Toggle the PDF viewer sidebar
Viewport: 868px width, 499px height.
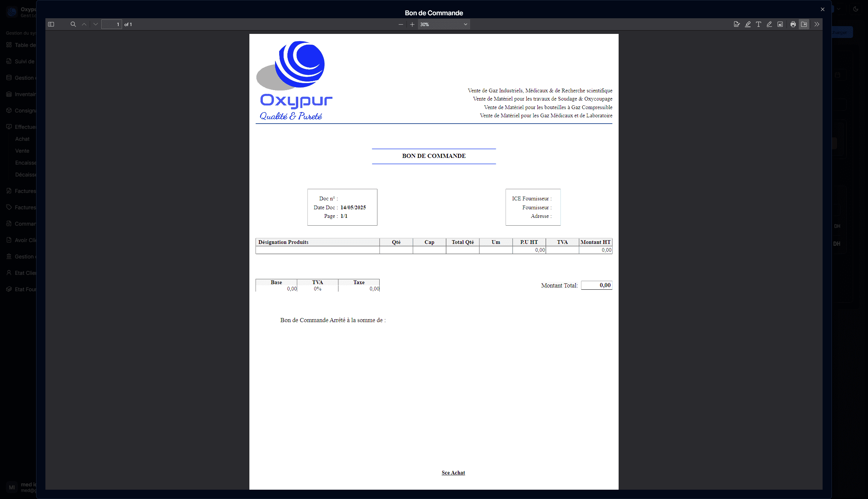click(x=51, y=24)
